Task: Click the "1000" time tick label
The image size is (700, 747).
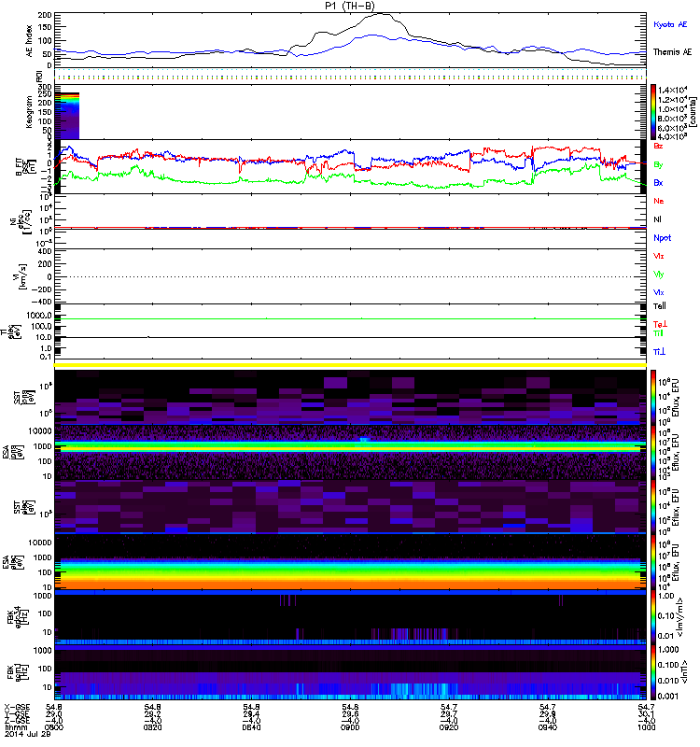Action: click(646, 727)
